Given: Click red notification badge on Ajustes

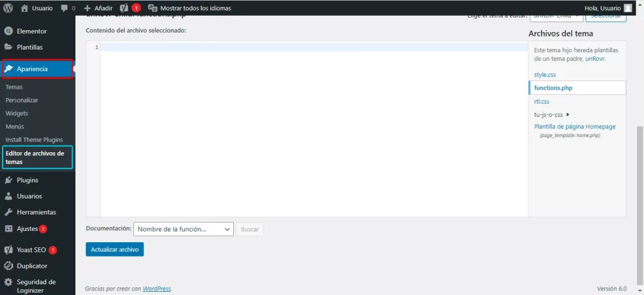Looking at the screenshot, I should point(43,229).
